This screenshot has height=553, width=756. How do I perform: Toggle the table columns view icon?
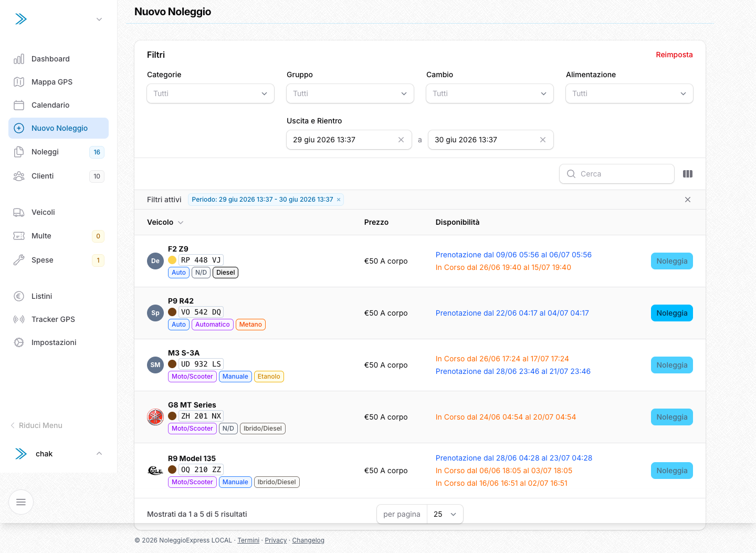click(688, 174)
